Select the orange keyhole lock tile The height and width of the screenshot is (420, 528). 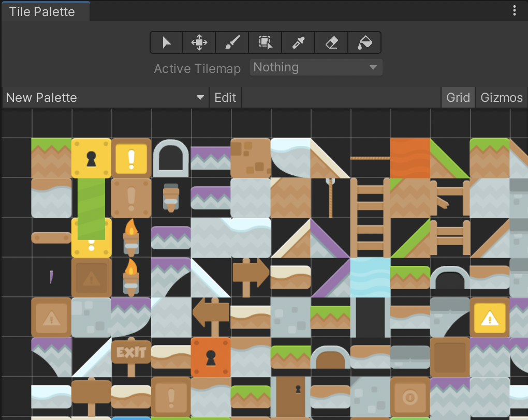click(x=211, y=356)
